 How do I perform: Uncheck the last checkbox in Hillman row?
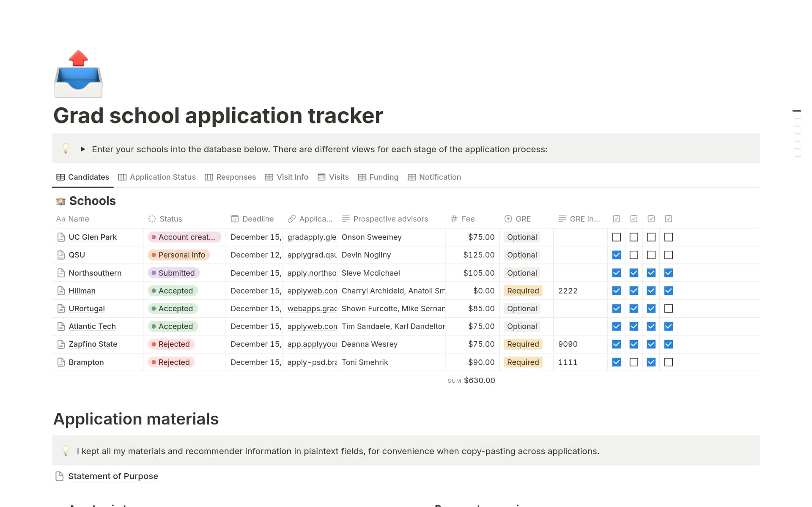(668, 290)
